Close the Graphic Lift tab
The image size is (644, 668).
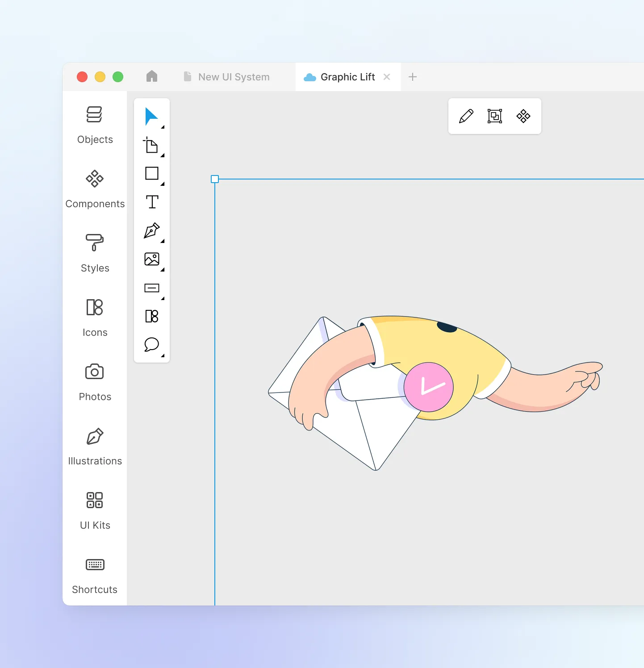click(x=387, y=77)
